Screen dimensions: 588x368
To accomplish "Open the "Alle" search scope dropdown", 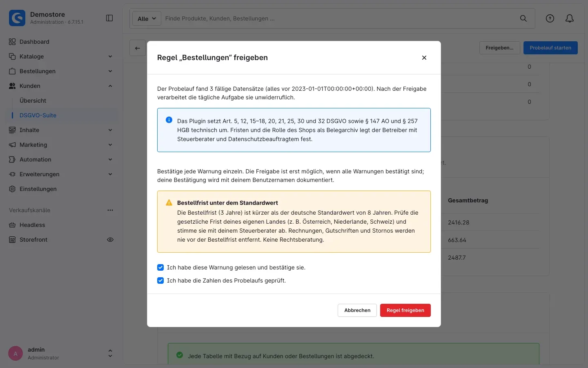I will click(147, 18).
